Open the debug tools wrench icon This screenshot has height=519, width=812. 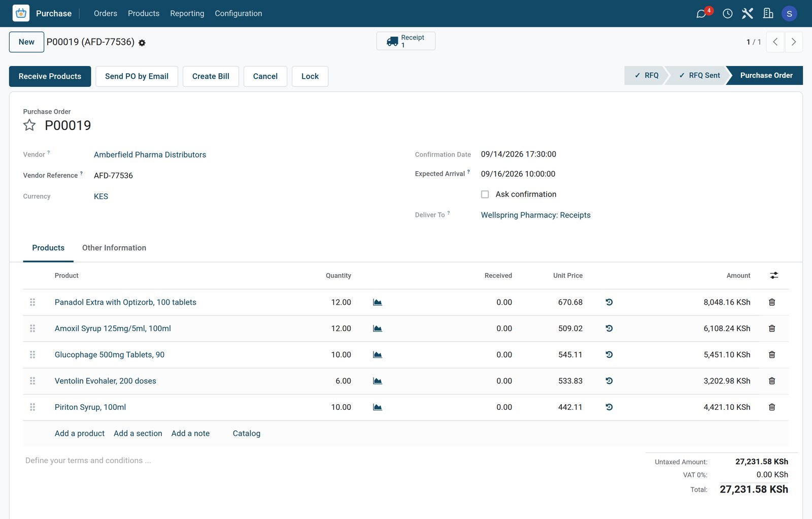pos(748,14)
